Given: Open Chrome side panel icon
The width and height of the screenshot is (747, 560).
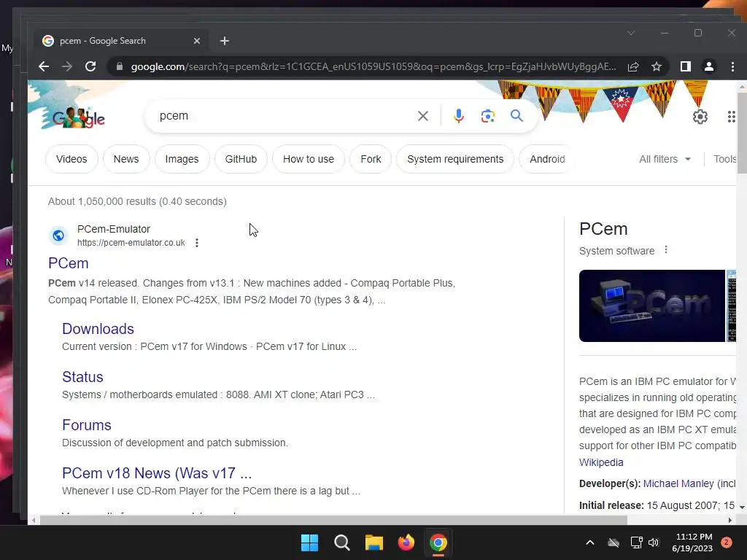Looking at the screenshot, I should [686, 66].
